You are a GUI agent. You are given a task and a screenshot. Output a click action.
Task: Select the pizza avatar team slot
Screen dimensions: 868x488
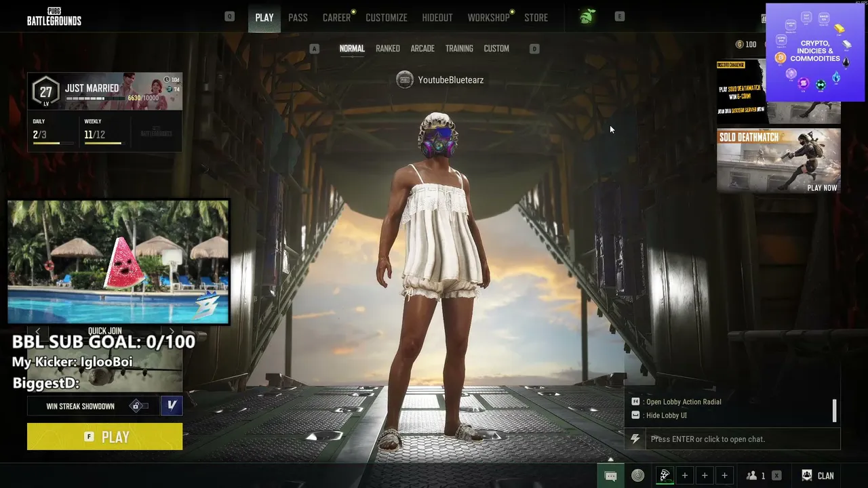coord(665,476)
